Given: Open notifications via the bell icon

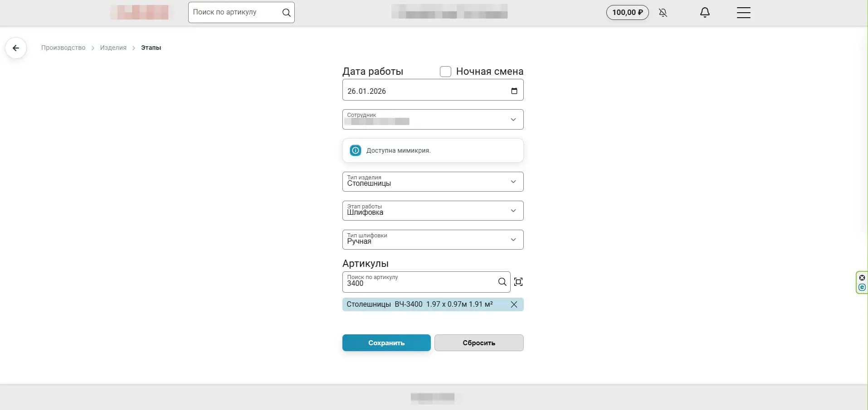Looking at the screenshot, I should [x=705, y=12].
